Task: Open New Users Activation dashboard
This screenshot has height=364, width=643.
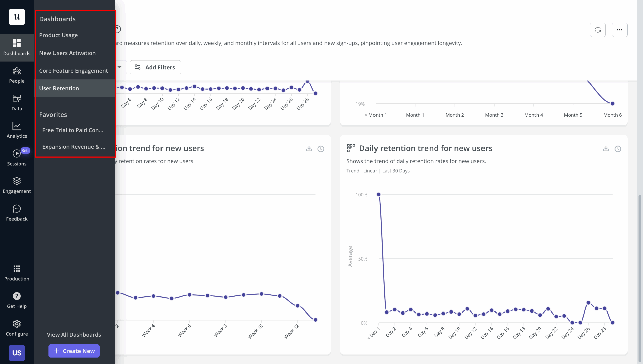Action: click(67, 53)
